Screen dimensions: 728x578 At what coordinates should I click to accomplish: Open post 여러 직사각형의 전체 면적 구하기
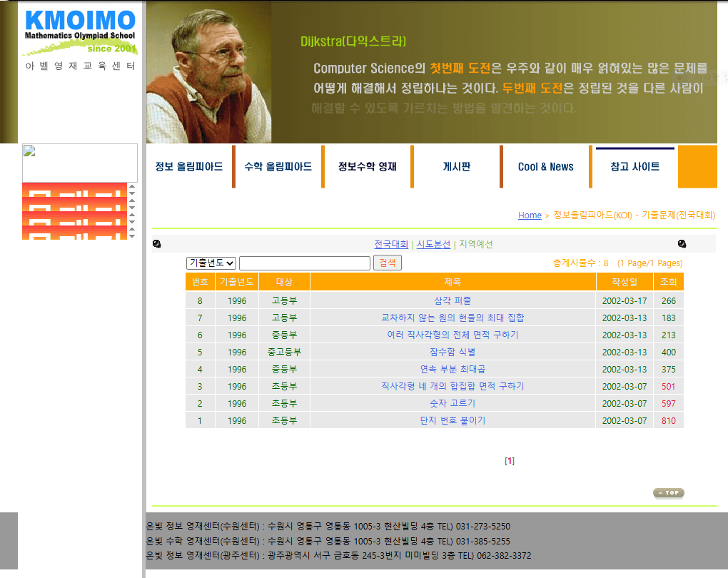[x=453, y=335]
